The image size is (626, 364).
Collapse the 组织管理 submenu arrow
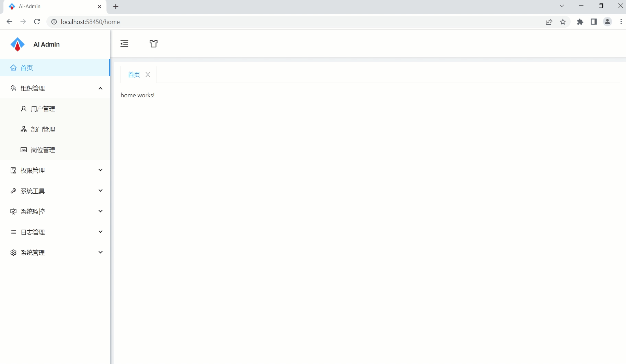pyautogui.click(x=101, y=88)
